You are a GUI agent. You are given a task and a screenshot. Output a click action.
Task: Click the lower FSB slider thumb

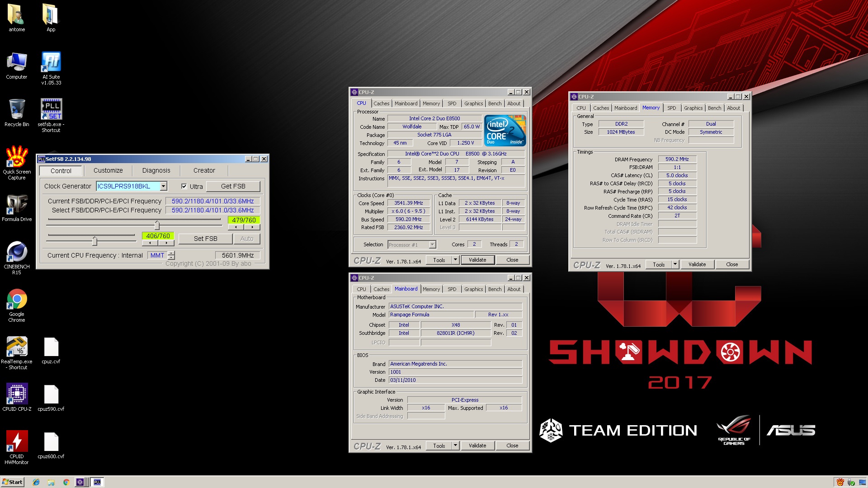(94, 240)
